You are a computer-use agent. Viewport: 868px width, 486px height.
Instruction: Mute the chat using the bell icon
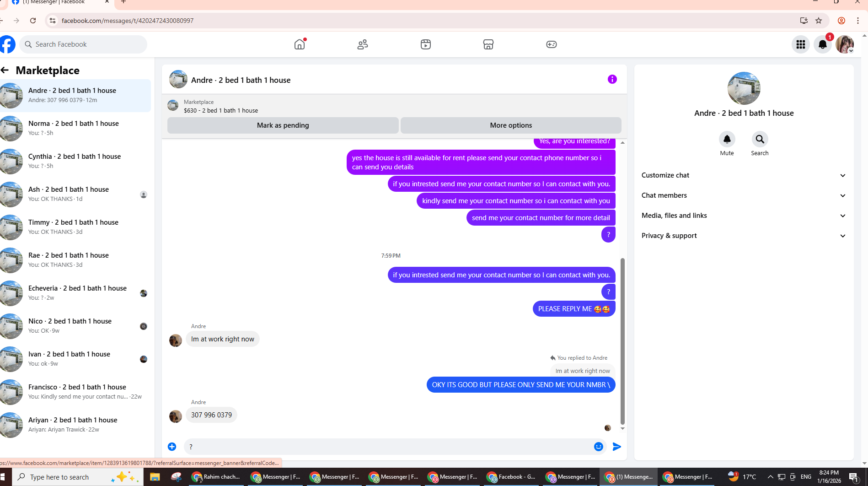[x=727, y=139]
